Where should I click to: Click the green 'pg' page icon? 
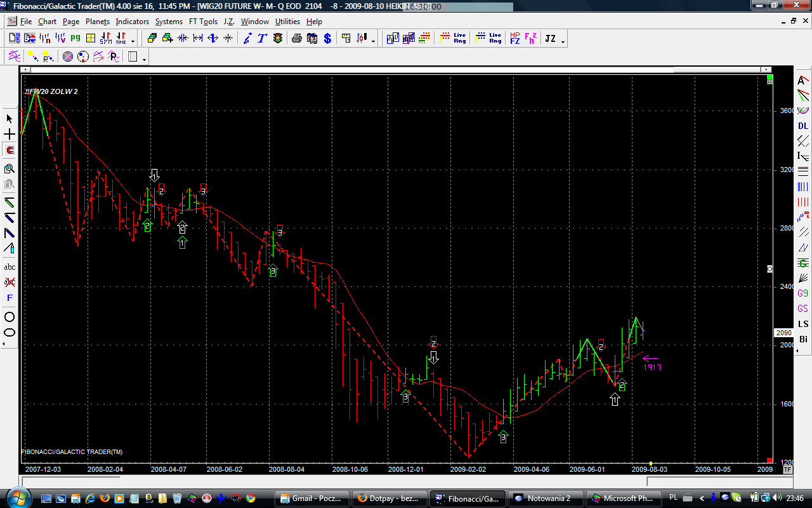pos(75,39)
